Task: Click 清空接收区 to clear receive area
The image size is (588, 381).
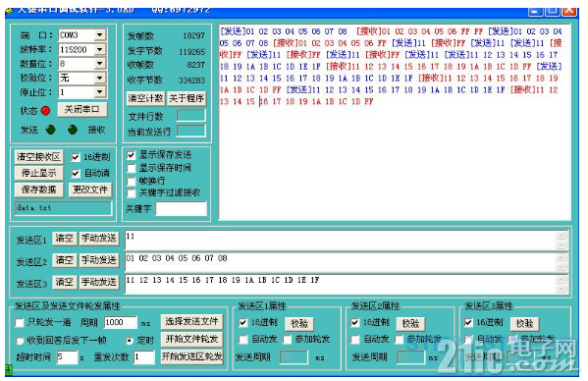Action: coord(38,157)
